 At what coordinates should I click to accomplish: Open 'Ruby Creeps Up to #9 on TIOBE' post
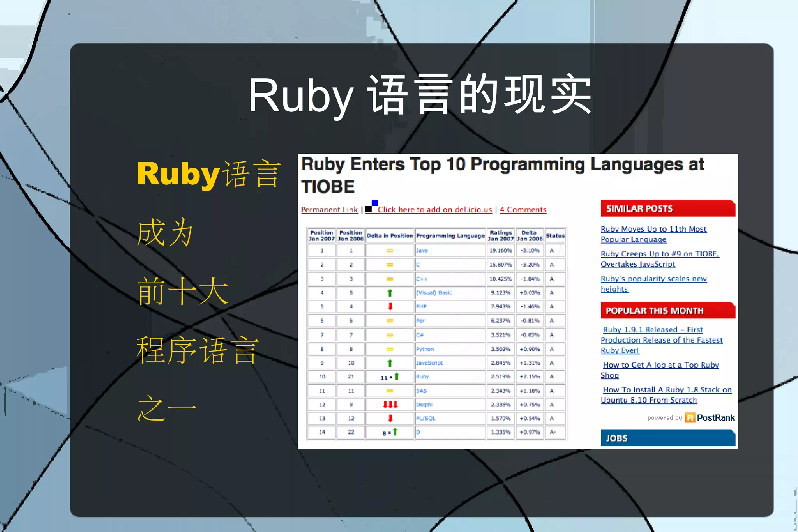click(660, 259)
